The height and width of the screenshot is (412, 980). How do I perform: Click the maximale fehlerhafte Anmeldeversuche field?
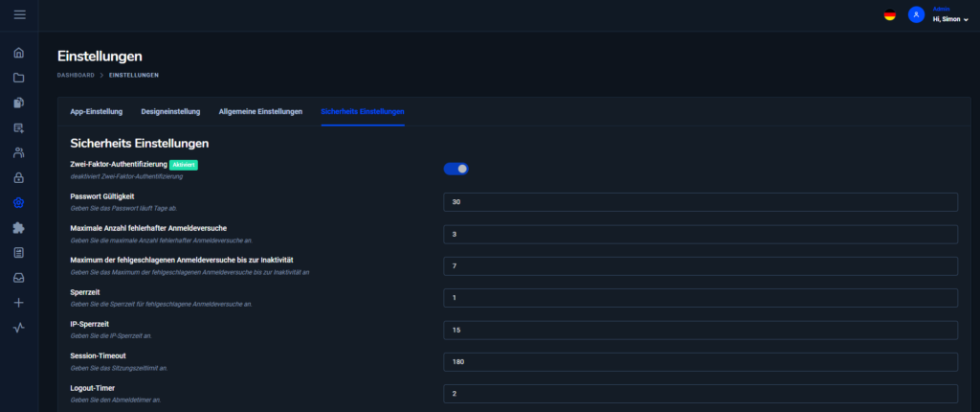(x=700, y=234)
